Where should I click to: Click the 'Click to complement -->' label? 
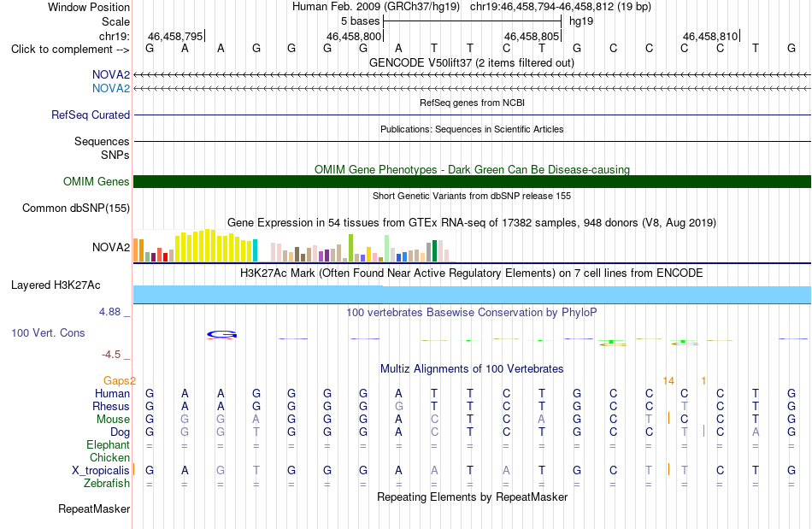click(70, 50)
